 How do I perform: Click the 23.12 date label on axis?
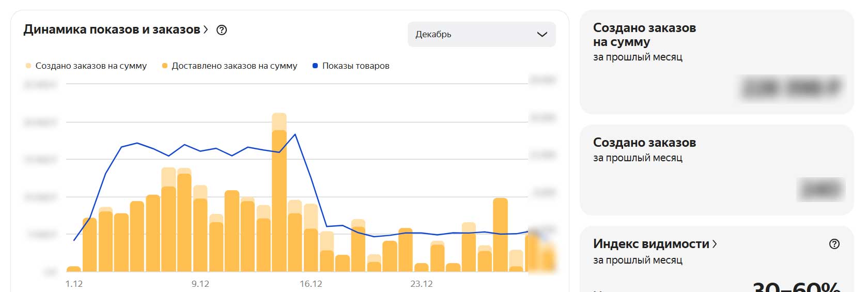(422, 284)
